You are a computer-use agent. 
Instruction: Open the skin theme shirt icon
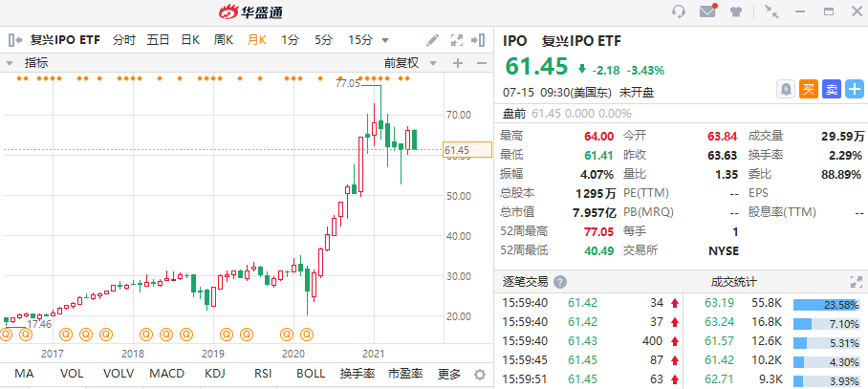tap(736, 11)
